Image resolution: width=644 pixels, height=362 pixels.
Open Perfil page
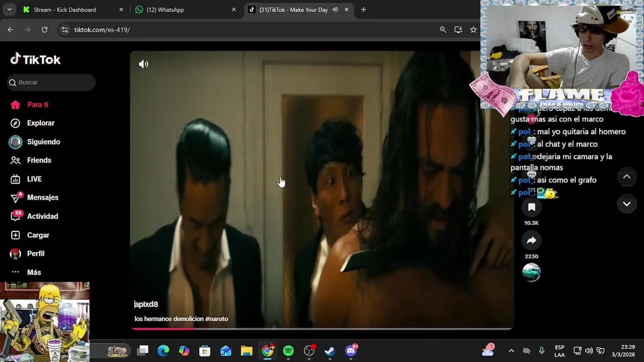[x=28, y=254]
